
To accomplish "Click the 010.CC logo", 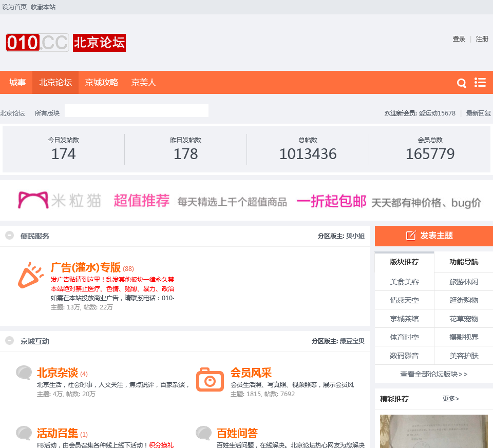I will [x=37, y=43].
